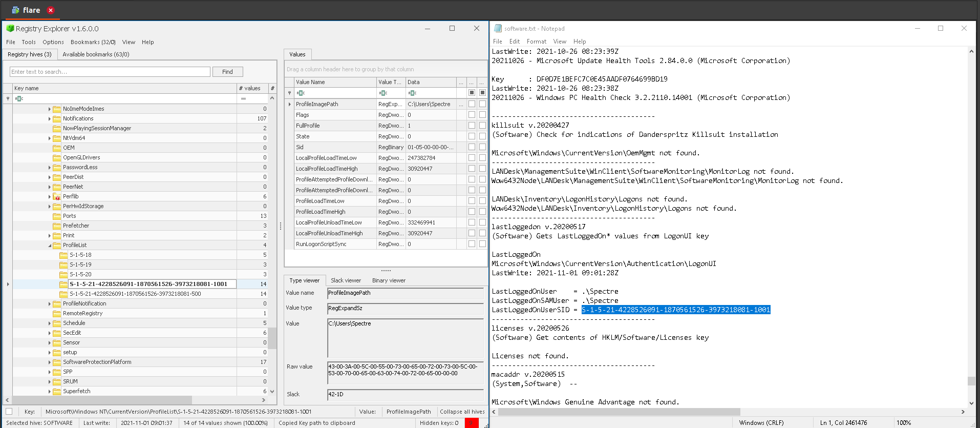This screenshot has height=428, width=980.
Task: Click the Raw value text box
Action: pyautogui.click(x=405, y=374)
